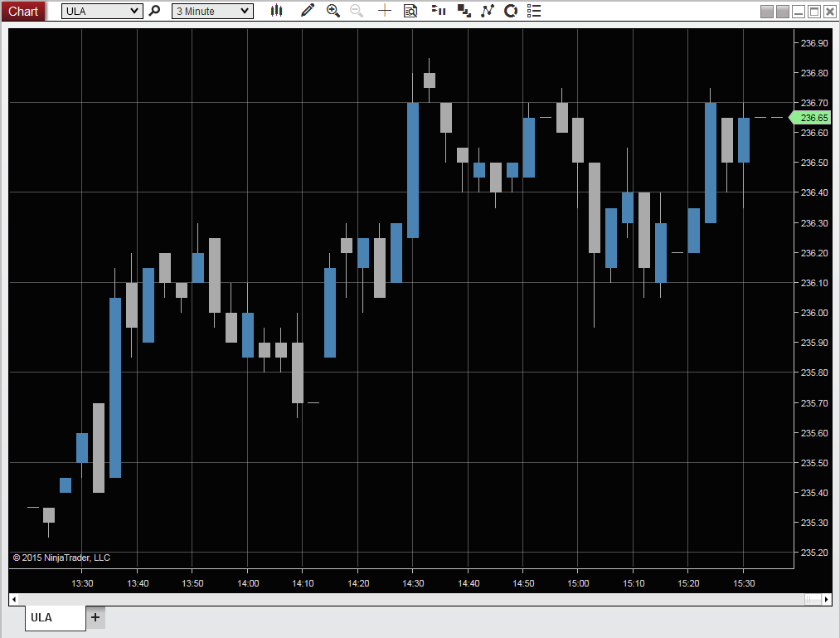
Task: Toggle the crosshair cursor icon
Action: pyautogui.click(x=385, y=11)
